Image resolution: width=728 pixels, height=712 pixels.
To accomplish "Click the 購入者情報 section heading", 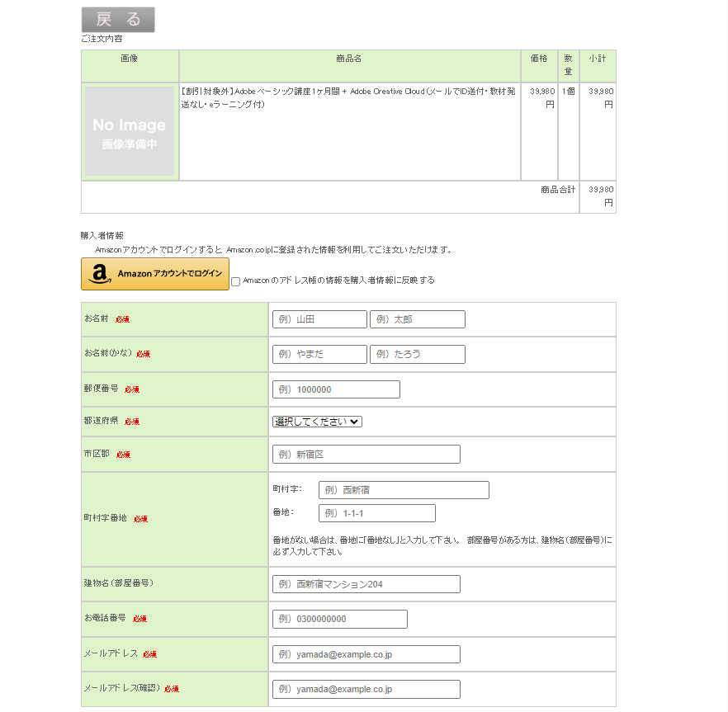I will [102, 236].
